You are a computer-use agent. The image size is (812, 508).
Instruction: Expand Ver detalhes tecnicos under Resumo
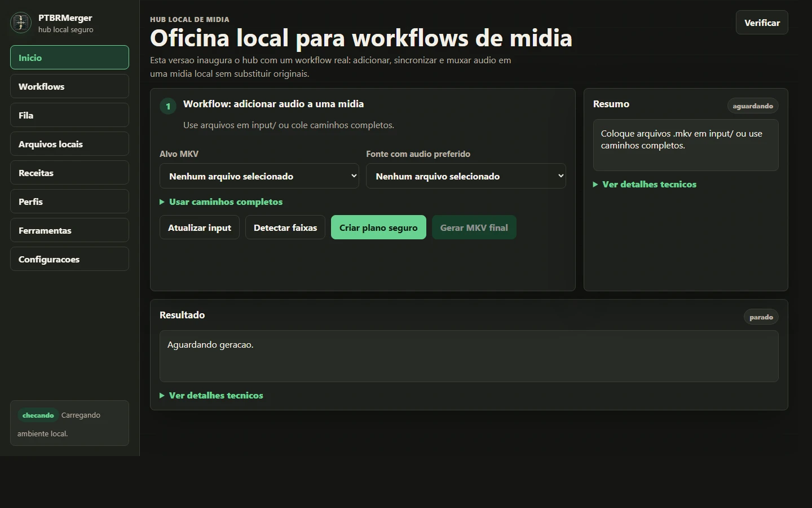[x=645, y=185]
